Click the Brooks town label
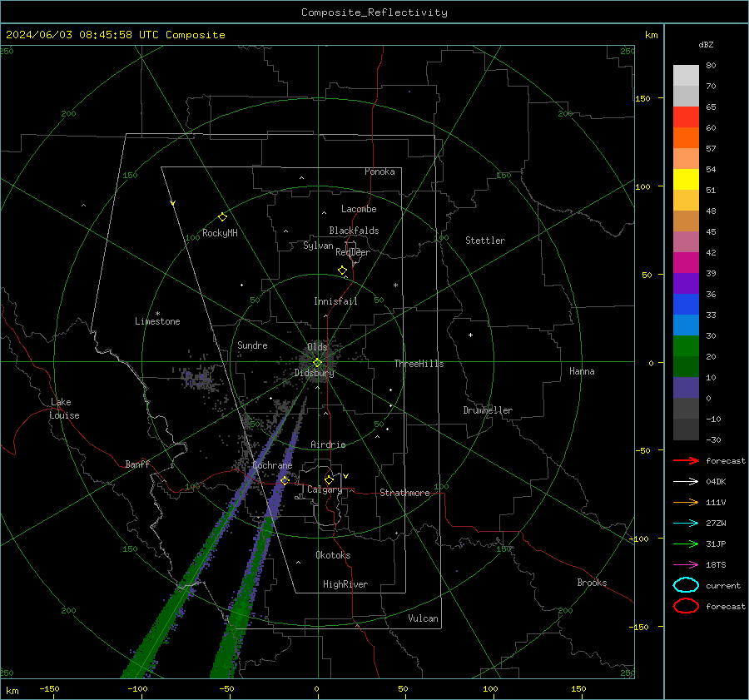This screenshot has width=749, height=700. [592, 583]
